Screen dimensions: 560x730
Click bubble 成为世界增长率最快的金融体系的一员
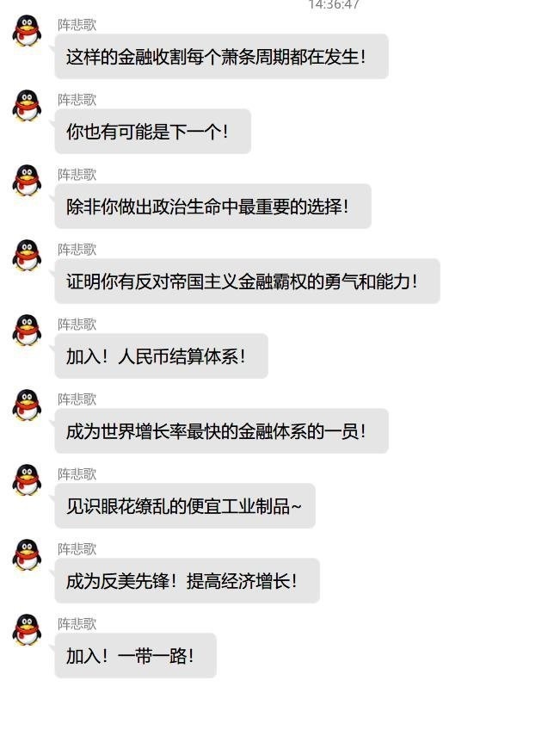[x=221, y=431]
